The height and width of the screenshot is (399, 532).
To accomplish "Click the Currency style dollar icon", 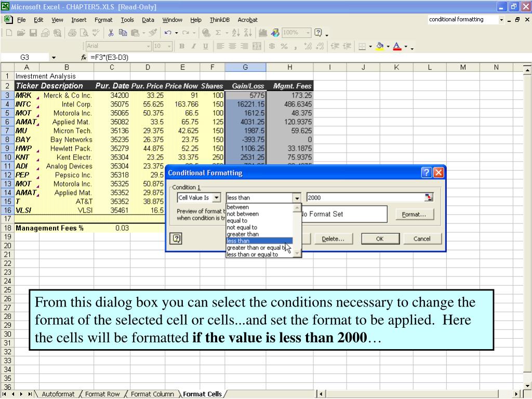I will [272, 46].
